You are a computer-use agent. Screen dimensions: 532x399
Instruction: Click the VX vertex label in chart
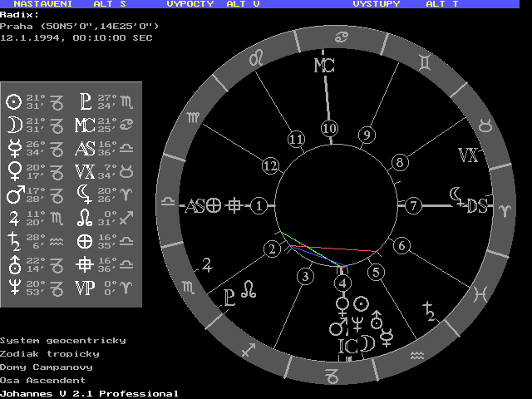click(468, 155)
